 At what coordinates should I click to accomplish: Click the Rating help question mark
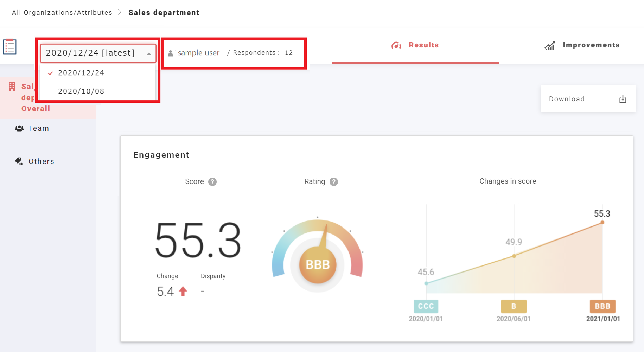pos(333,182)
